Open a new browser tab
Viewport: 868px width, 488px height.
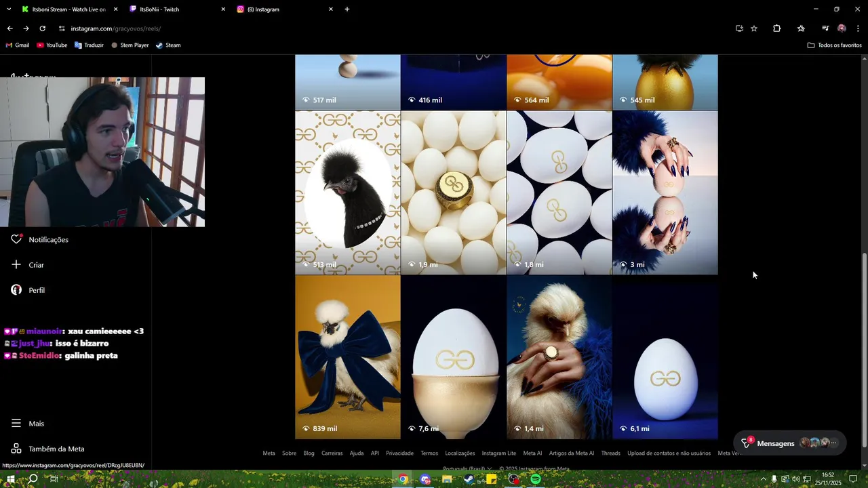347,9
